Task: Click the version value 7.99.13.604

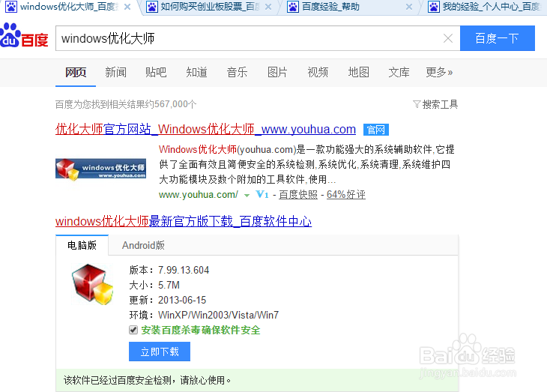Action: click(184, 270)
